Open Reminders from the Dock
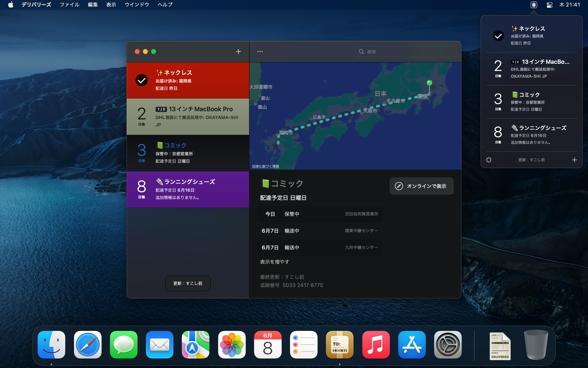Viewport: 588px width, 368px height. 304,345
